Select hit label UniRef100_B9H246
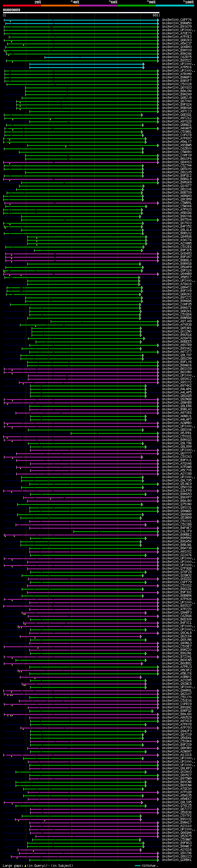This screenshot has height=868, width=197. 177,54
